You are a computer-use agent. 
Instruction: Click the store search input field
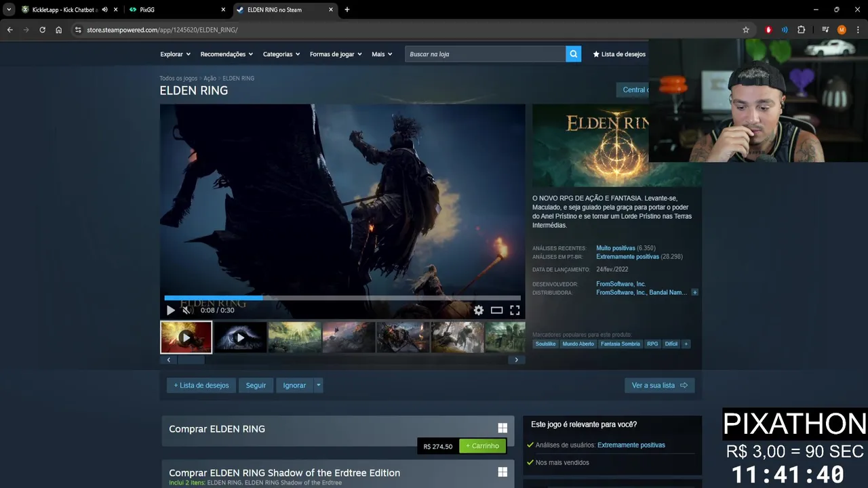pos(486,54)
